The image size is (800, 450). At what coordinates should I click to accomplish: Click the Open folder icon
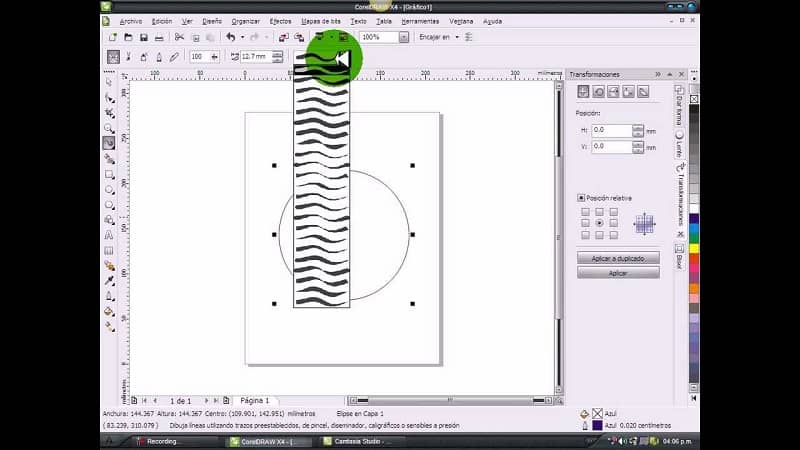pos(129,37)
